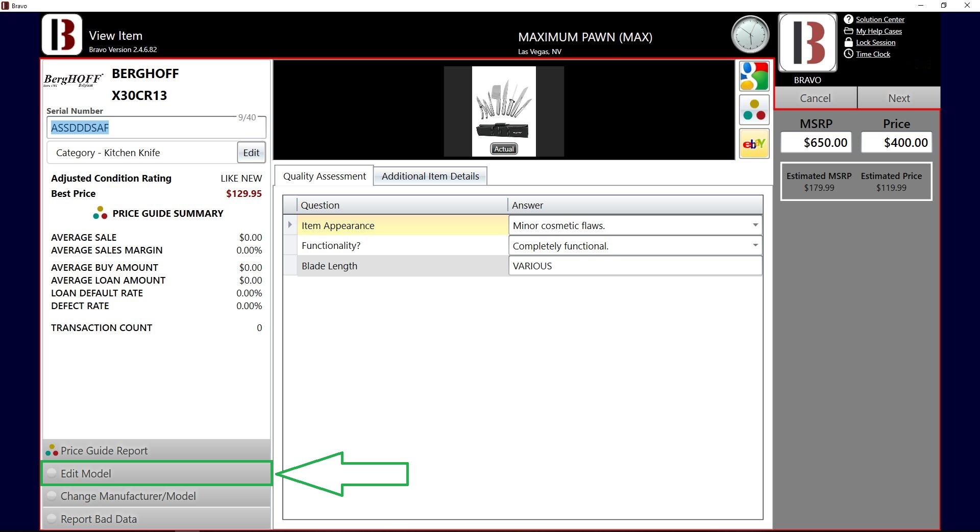Screen dimensions: 980x532
Task: Click the Estimated Price $119.99 value
Action: (x=891, y=188)
